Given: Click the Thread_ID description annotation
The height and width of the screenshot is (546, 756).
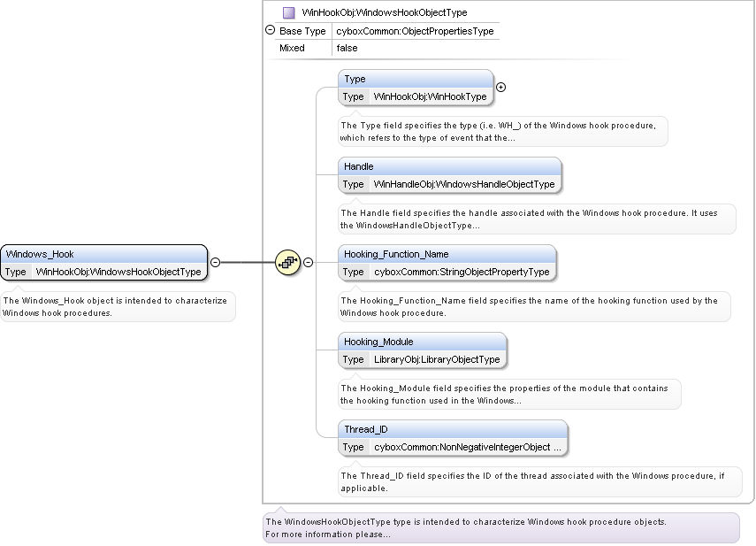Looking at the screenshot, I should (x=540, y=482).
